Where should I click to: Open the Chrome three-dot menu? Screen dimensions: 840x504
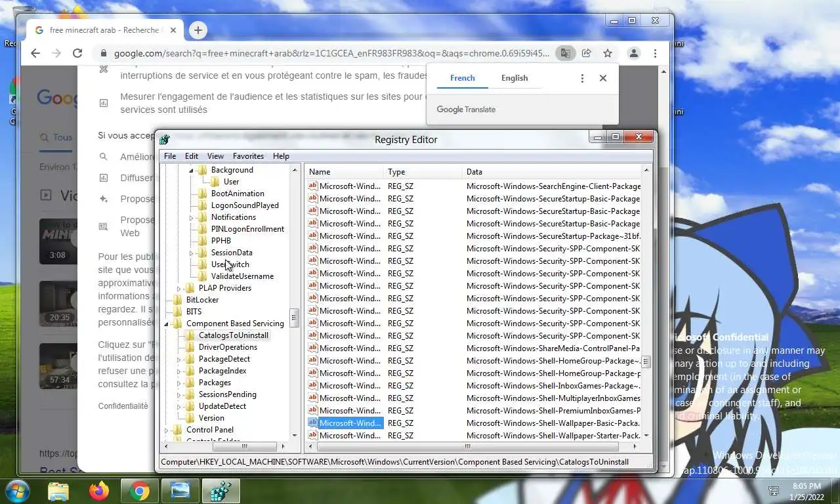click(655, 53)
